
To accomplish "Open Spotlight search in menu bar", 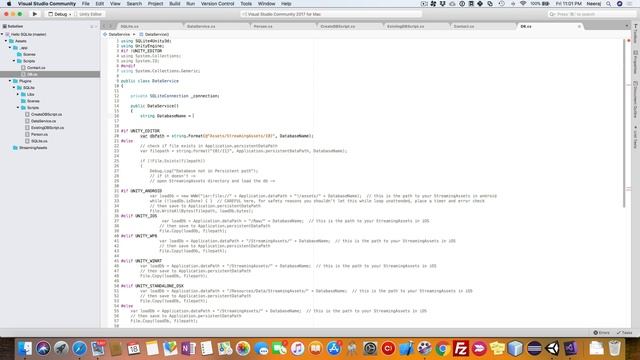I will [x=609, y=4].
